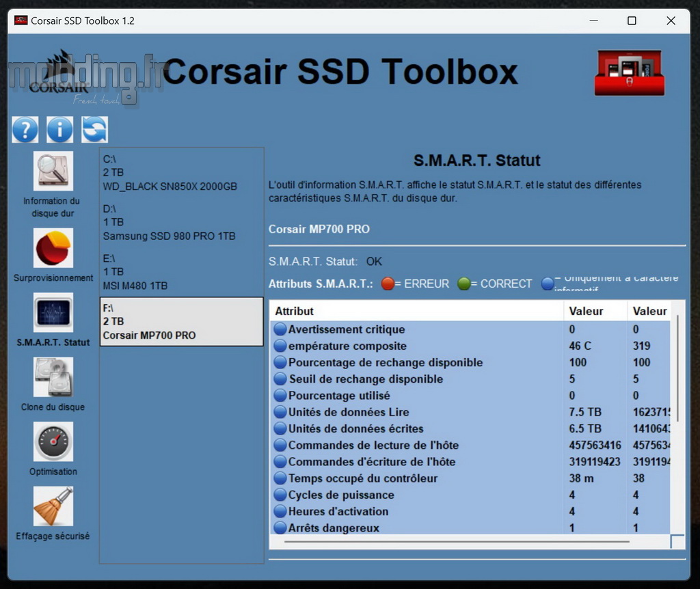Open the Clone du disque tool
700x589 pixels.
[x=53, y=377]
